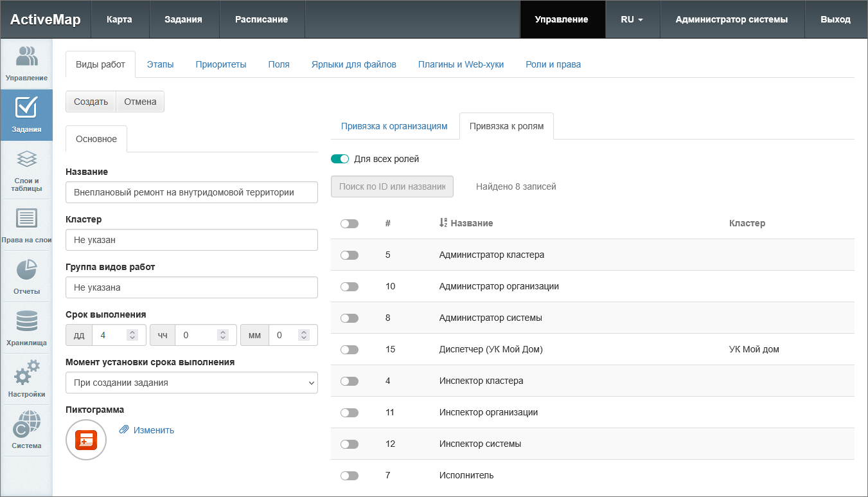Open the Система globe icon

[26, 430]
